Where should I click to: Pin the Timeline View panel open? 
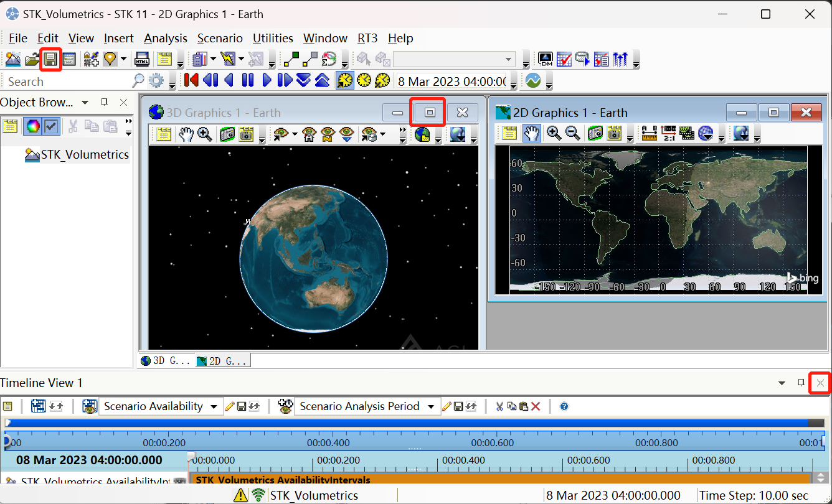pos(800,383)
